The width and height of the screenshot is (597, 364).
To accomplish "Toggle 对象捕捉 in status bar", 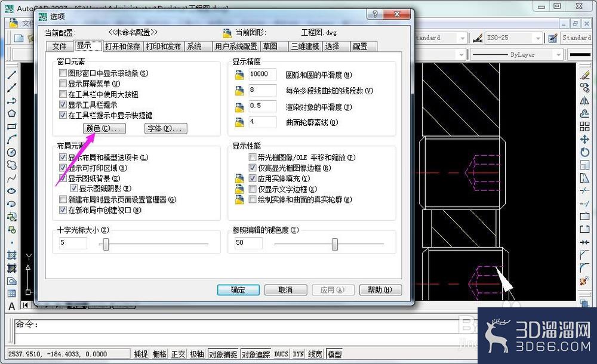I will click(x=223, y=354).
